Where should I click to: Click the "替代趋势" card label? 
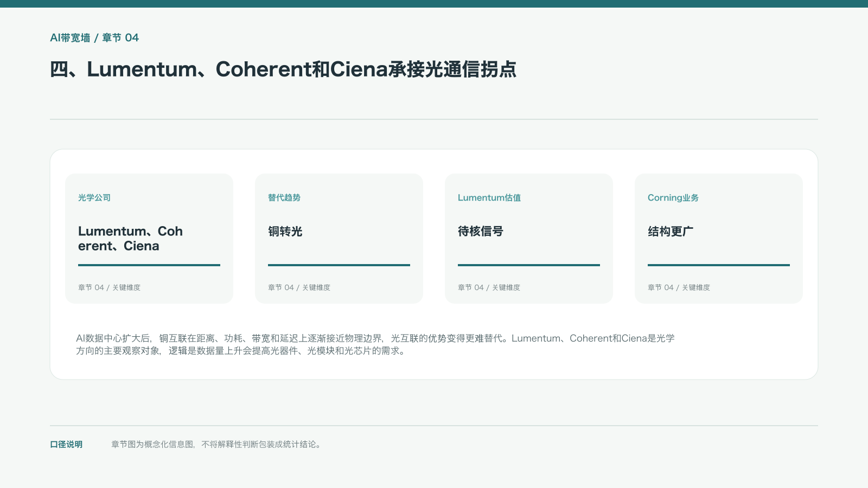[284, 198]
